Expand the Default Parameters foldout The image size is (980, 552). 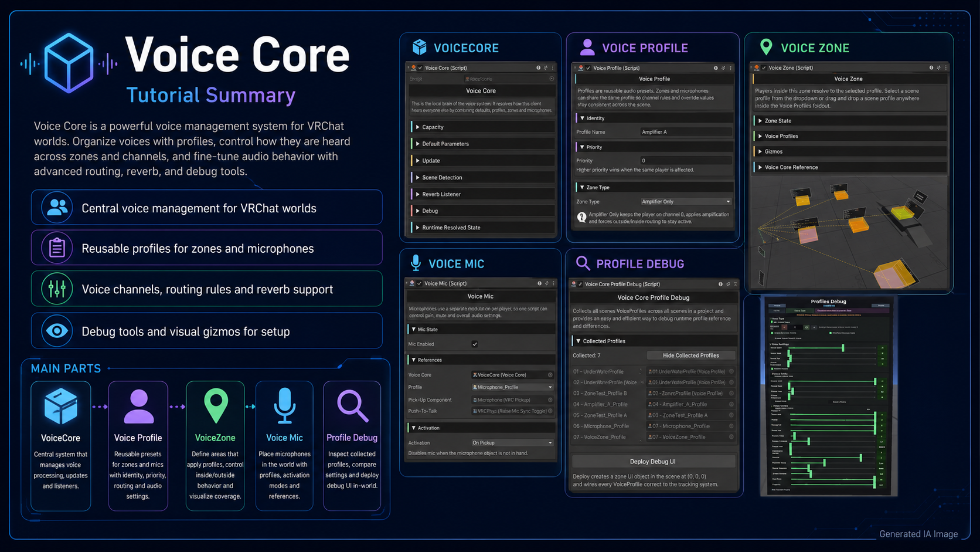[x=483, y=144]
